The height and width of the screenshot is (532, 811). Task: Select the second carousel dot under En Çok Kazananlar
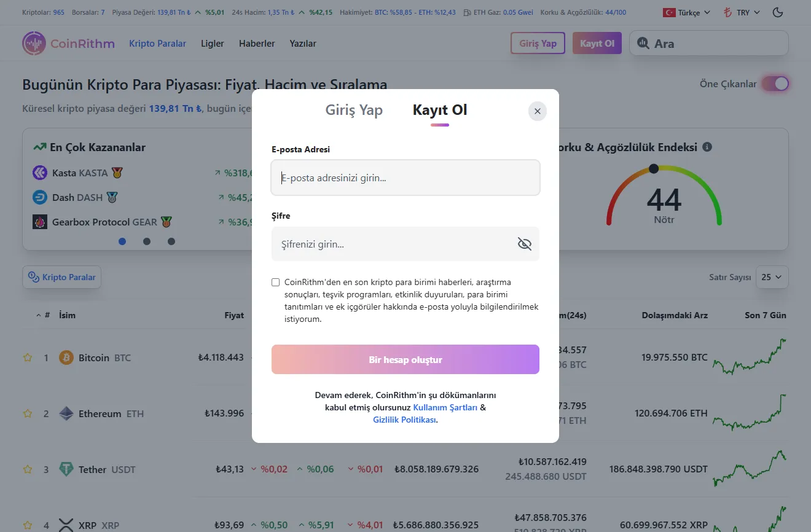147,241
